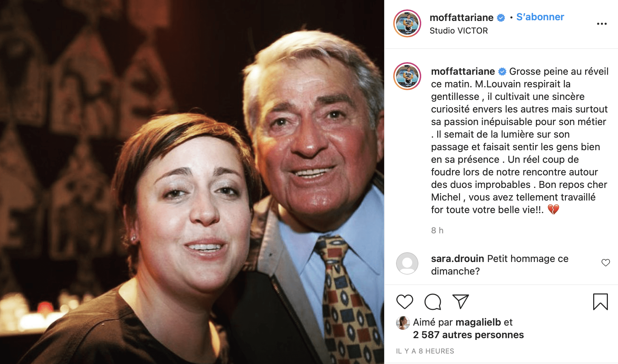Click the small magalielb avatar near likes
The width and height of the screenshot is (618, 364).
tap(403, 323)
